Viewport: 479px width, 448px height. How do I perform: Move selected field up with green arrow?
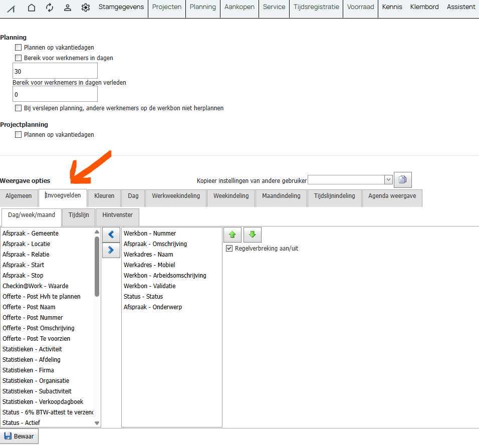(232, 235)
